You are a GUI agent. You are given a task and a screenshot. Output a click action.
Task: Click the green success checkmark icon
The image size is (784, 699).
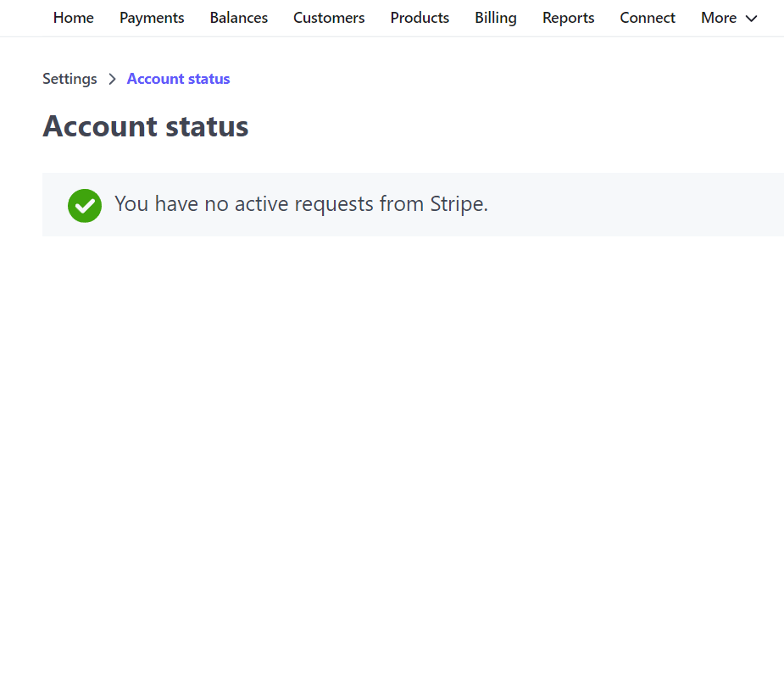coord(84,205)
